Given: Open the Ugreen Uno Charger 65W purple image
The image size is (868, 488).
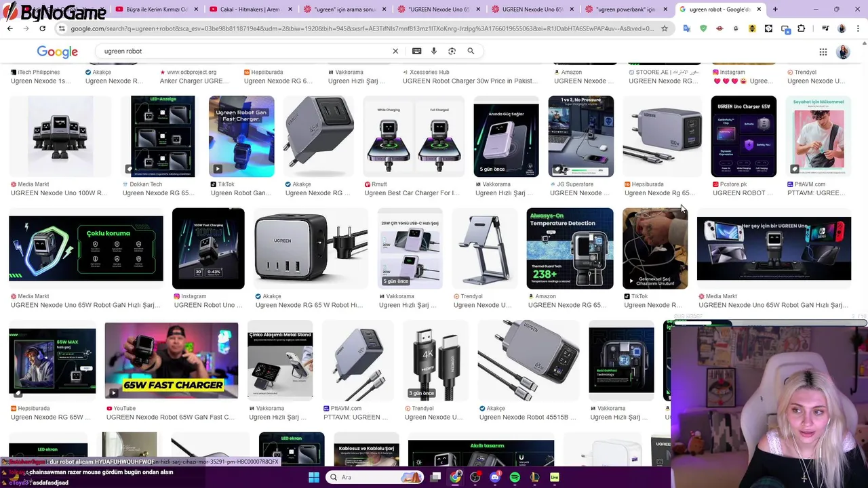Looking at the screenshot, I should click(x=743, y=136).
